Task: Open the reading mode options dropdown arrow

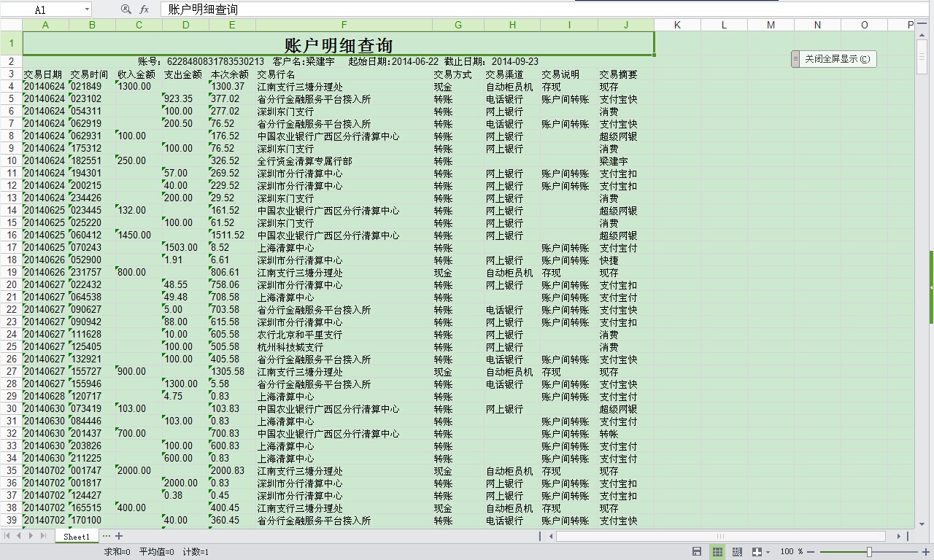Action: pos(767,552)
